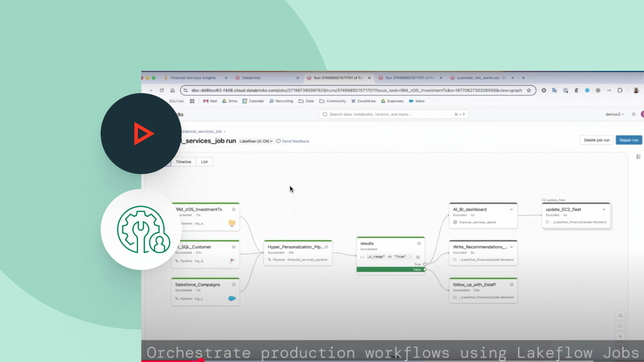Click the zoom-to-fit icon in graph controls
644x362 pixels.
pos(620,326)
